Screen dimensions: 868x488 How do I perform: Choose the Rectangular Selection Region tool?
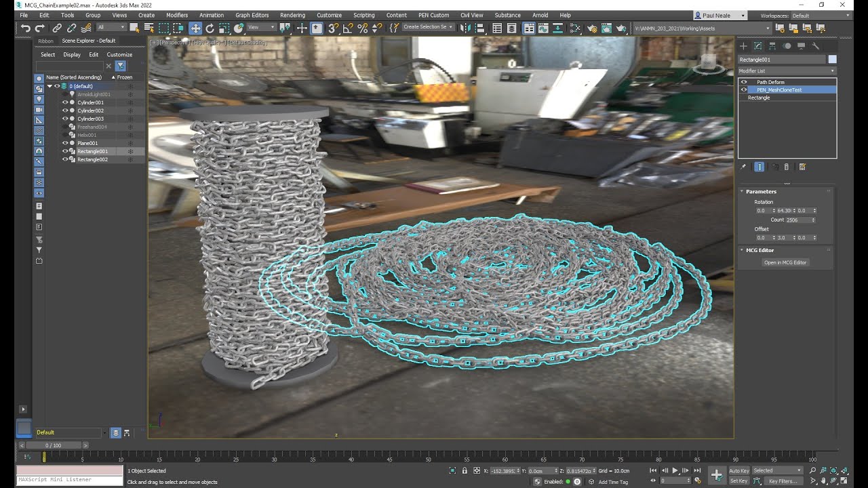[x=164, y=28]
